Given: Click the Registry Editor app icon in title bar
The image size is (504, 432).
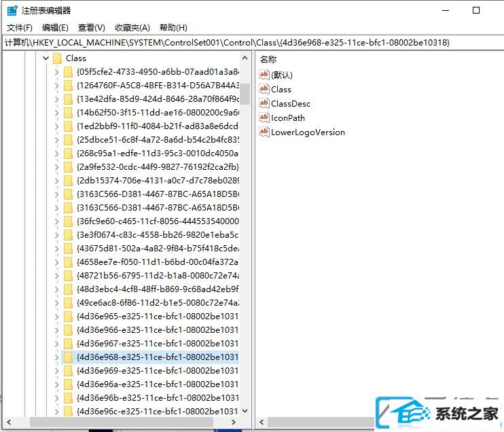Looking at the screenshot, I should point(12,10).
